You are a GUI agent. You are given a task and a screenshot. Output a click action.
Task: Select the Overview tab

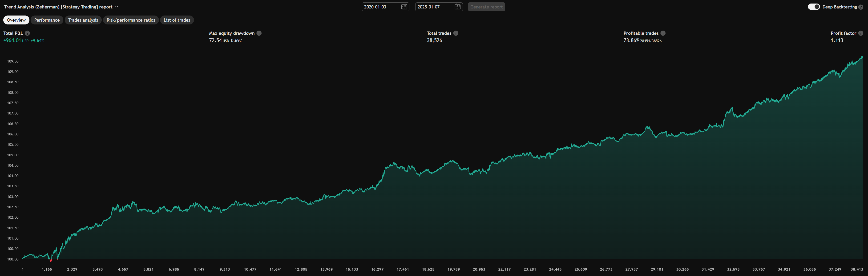[x=16, y=20]
